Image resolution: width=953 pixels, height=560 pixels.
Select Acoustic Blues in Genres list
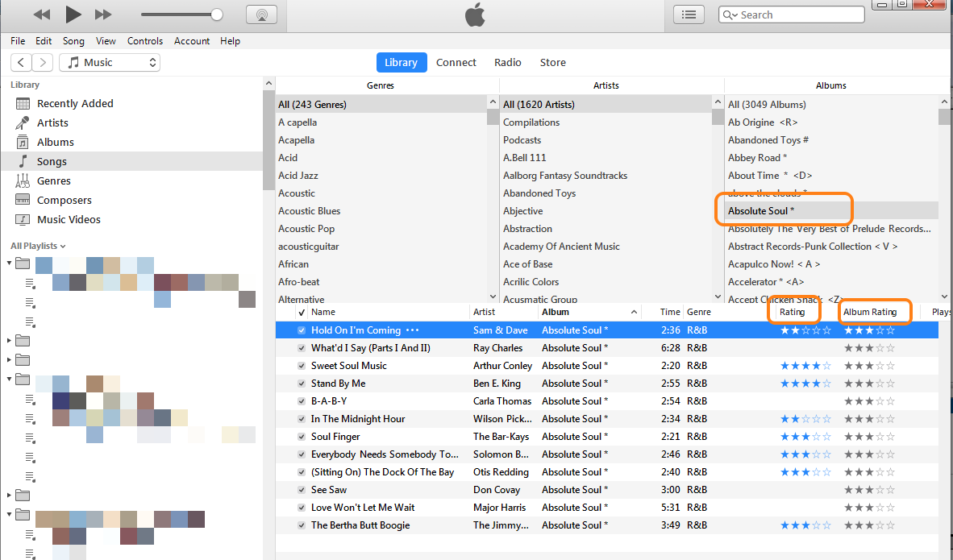[310, 211]
